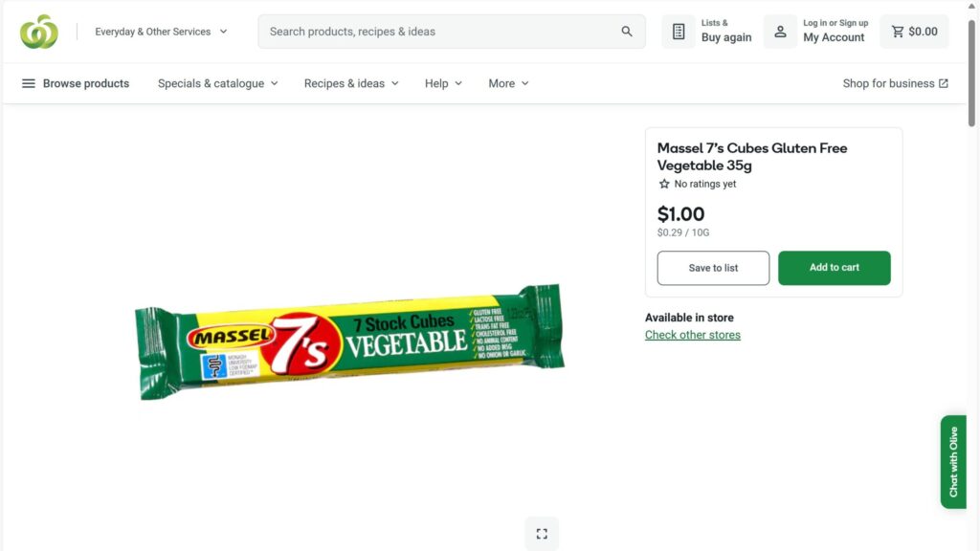Open the shopping cart icon
This screenshot has height=551, width=980.
(898, 32)
